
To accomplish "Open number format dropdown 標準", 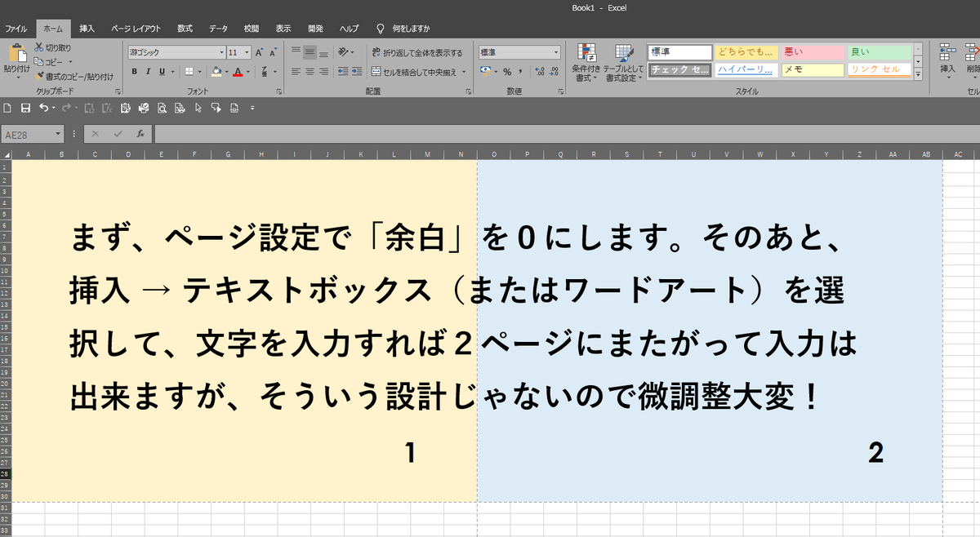I will [519, 52].
